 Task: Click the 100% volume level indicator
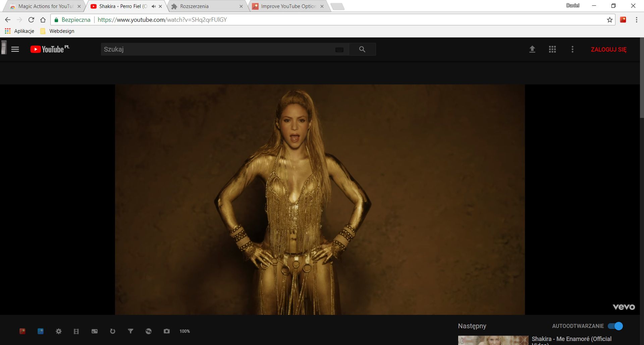point(184,331)
